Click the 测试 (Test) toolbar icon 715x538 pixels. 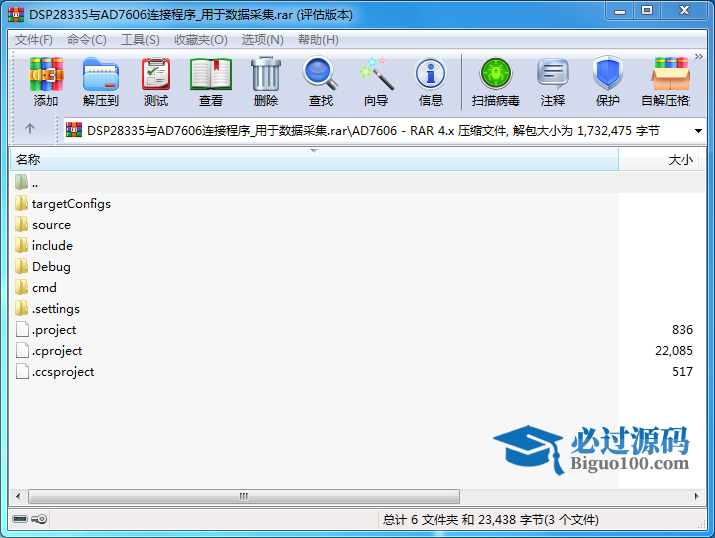pos(156,74)
